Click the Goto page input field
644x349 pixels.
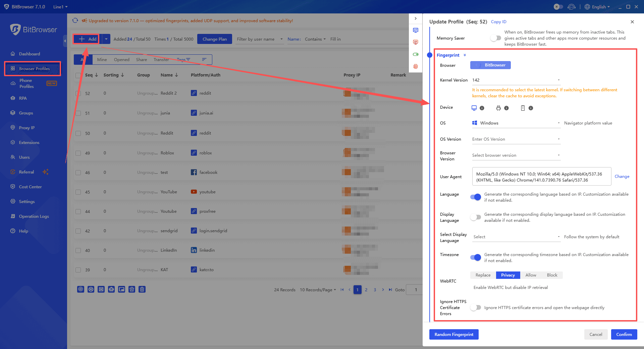click(415, 290)
